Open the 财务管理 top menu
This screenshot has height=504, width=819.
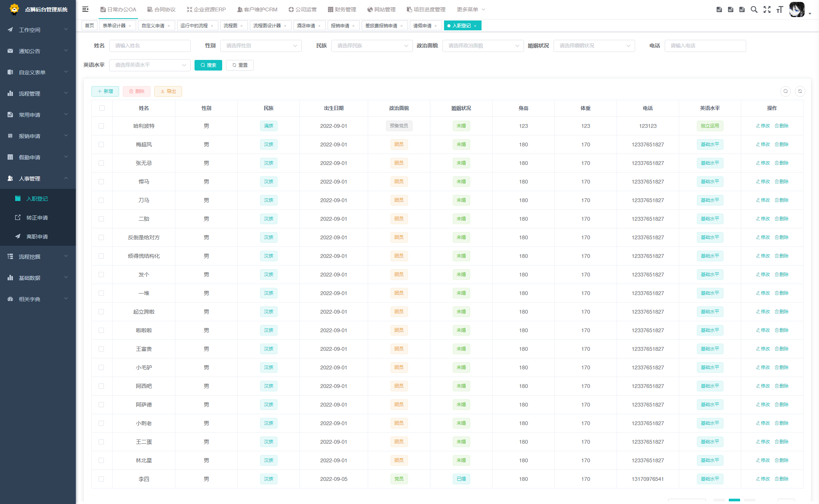coord(342,9)
